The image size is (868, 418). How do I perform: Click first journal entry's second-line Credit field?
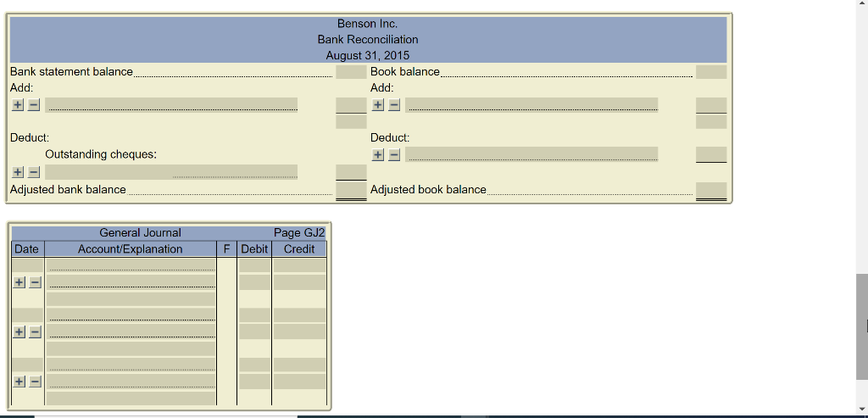(x=299, y=282)
